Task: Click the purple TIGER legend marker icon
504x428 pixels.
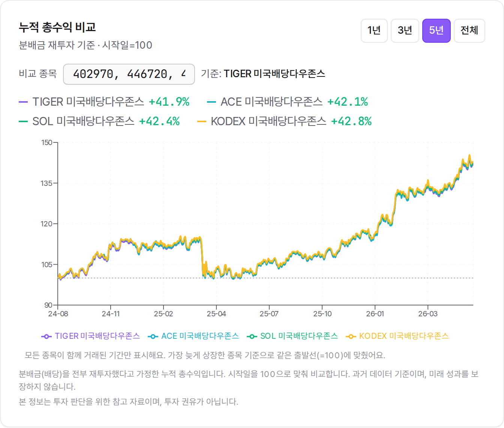Action: [x=46, y=337]
